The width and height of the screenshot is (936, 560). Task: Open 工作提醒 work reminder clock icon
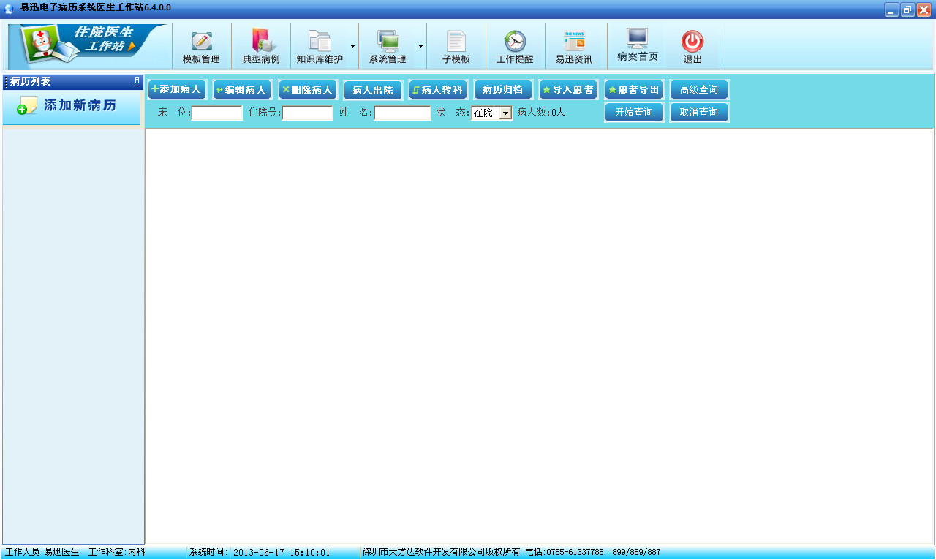pos(515,42)
